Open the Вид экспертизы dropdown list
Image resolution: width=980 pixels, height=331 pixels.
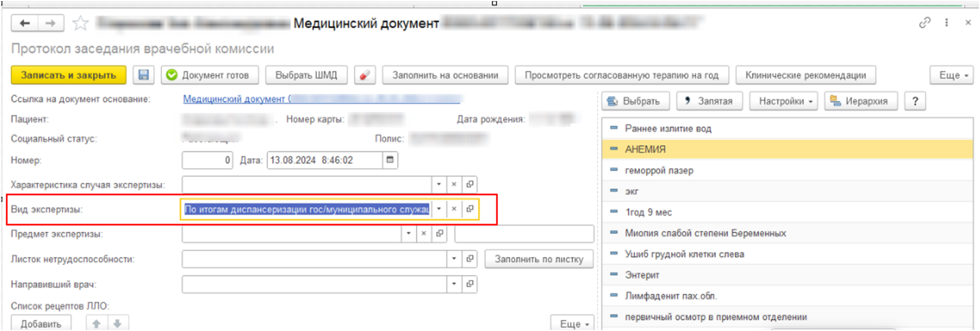(439, 209)
